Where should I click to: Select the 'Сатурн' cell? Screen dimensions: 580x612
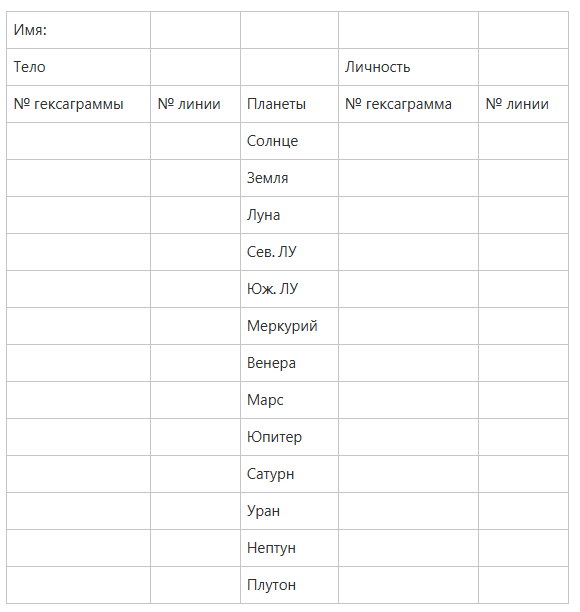289,474
